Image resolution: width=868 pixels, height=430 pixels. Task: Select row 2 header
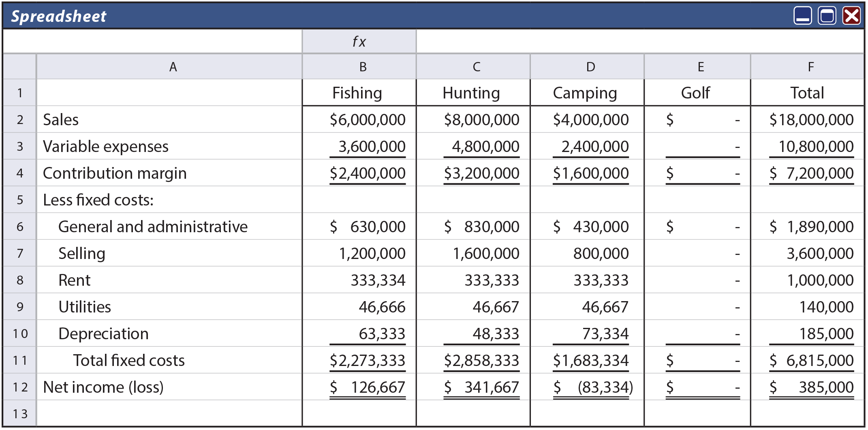click(x=20, y=120)
